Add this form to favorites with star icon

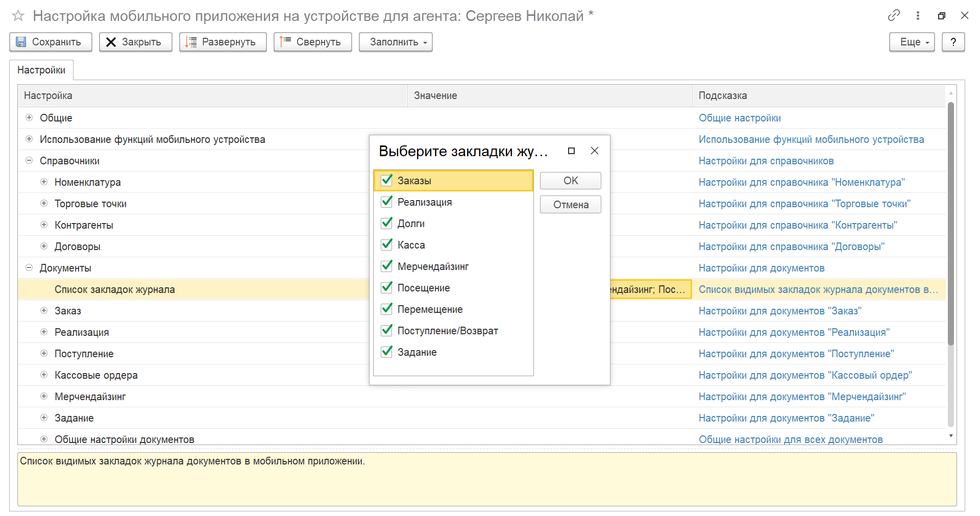click(18, 16)
